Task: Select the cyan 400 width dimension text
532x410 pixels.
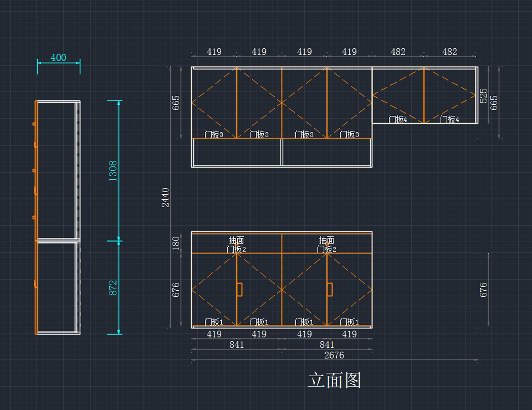Action: pyautogui.click(x=58, y=58)
